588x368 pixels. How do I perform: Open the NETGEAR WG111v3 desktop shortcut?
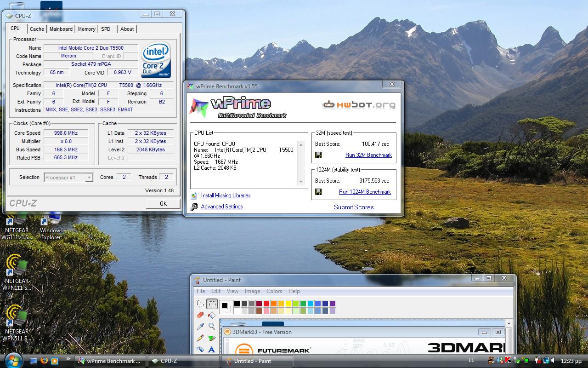(x=17, y=228)
